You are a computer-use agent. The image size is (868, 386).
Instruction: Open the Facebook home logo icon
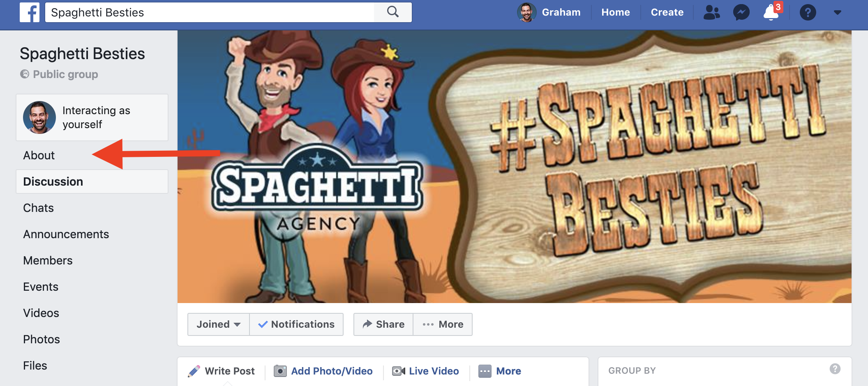pos(29,12)
